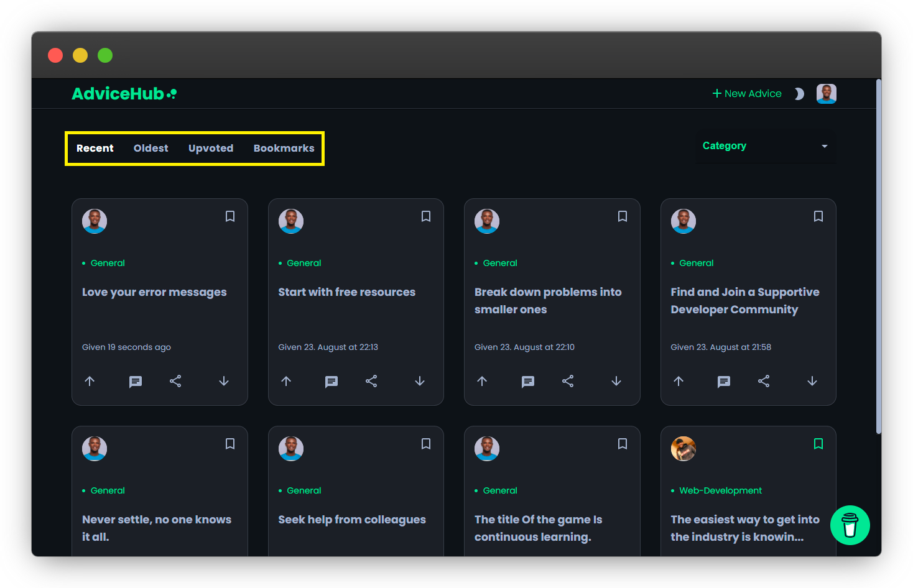
Task: Click author avatar on 'Supportive Developer Community' card
Action: point(684,221)
